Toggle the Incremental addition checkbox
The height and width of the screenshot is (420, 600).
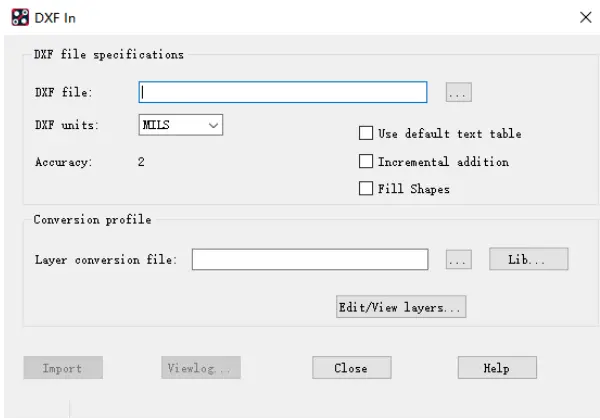[x=366, y=161]
